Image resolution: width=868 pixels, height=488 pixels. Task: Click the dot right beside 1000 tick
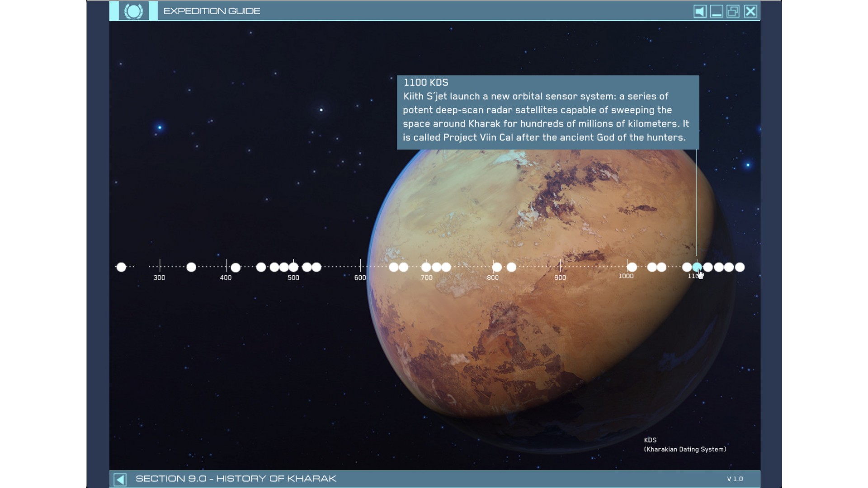point(632,267)
